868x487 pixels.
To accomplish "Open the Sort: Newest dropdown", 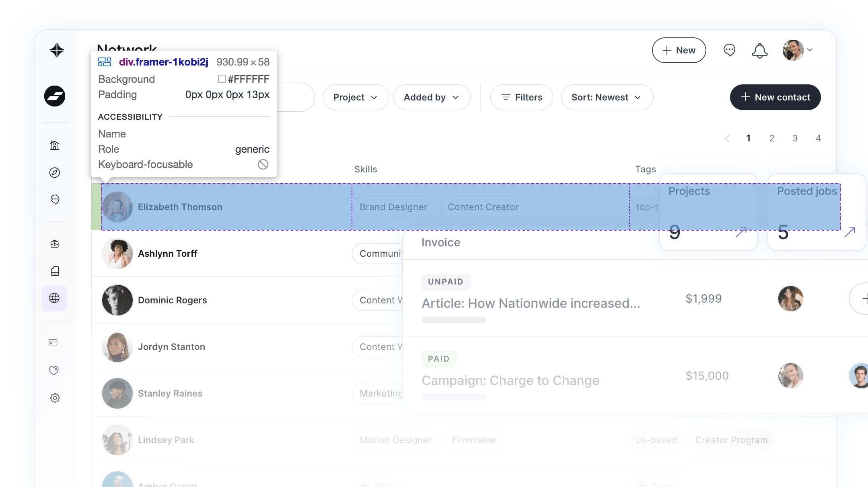I will (607, 97).
